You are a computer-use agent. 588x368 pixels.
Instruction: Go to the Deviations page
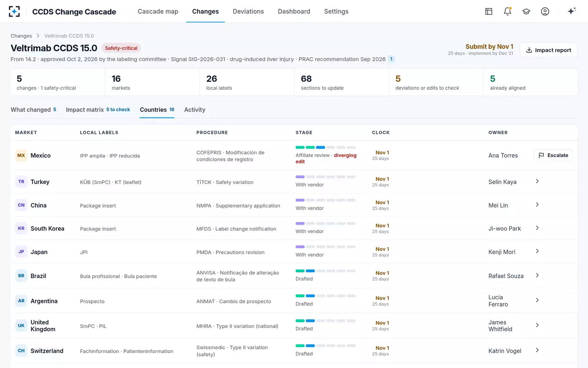click(248, 11)
